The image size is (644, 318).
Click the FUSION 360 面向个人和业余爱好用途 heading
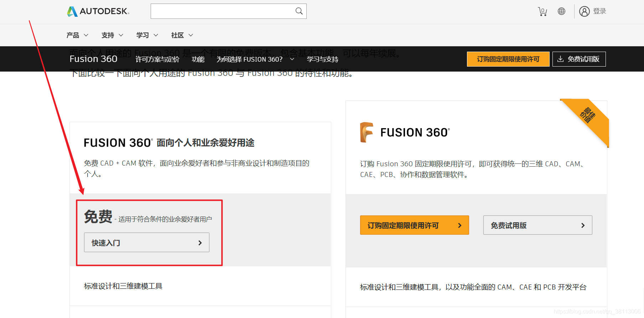[169, 143]
